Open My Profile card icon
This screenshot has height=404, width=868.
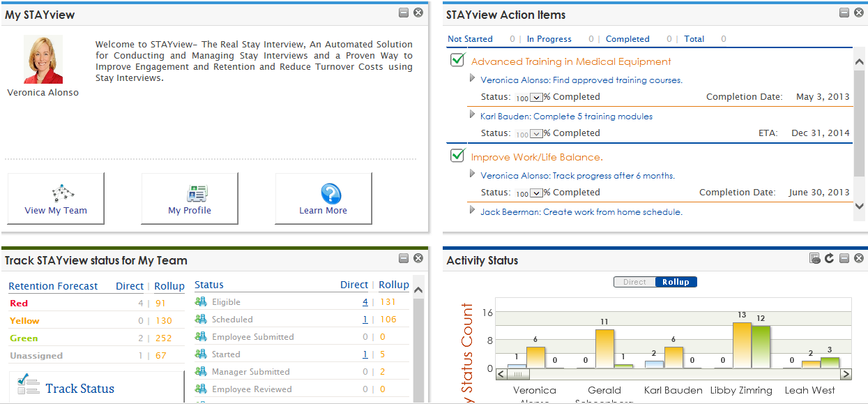click(197, 193)
